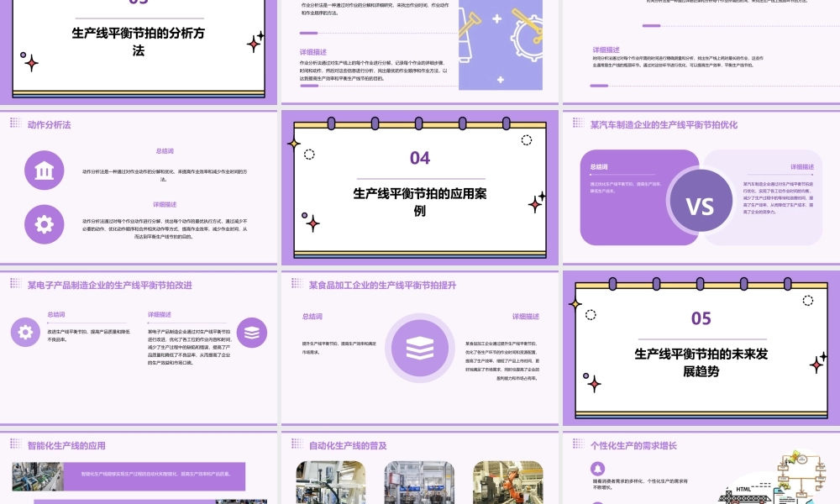Viewport: 840px width, 504px height.
Task: Select the 05 生产线平衡节拍的未来发展趋势 slide
Action: point(701,348)
